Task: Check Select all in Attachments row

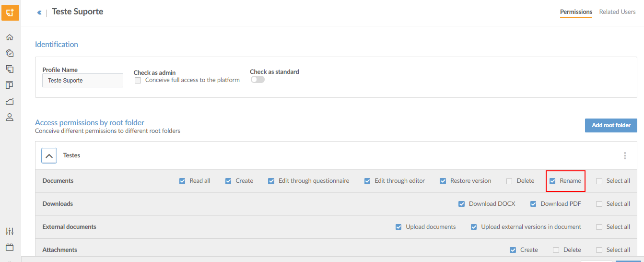Action: (599, 250)
